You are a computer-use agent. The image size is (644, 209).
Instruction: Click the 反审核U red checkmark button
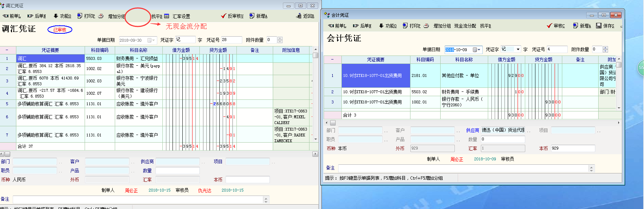232,16
